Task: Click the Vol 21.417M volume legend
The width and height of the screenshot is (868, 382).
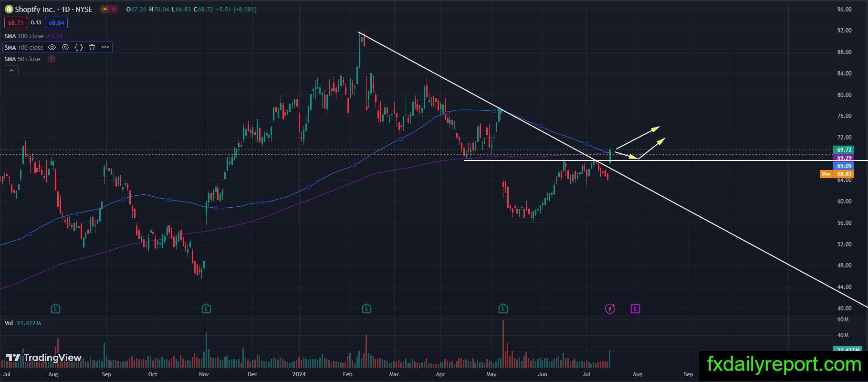Action: point(23,323)
